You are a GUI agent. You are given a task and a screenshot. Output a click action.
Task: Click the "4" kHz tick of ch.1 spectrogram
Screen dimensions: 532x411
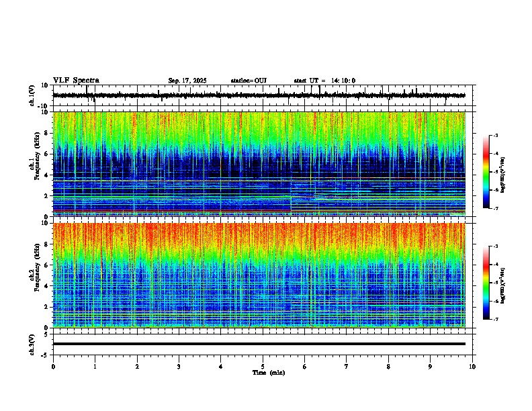47,175
